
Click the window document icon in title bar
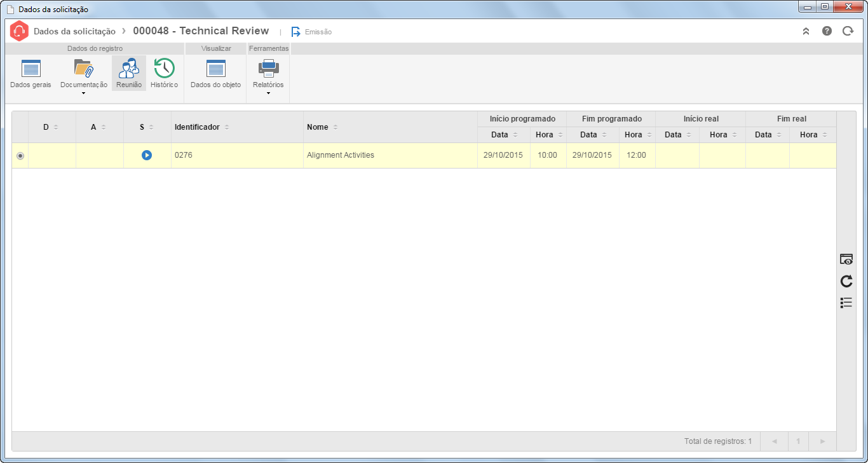click(x=10, y=10)
